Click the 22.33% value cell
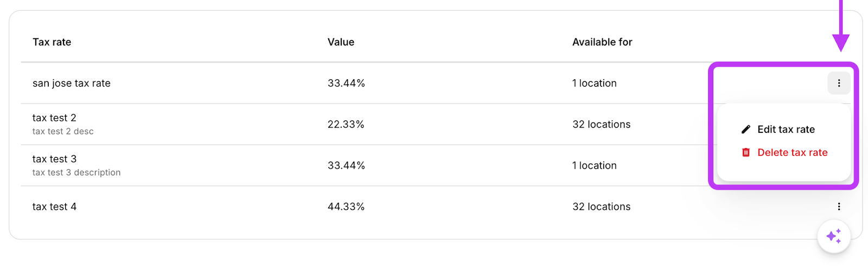This screenshot has width=868, height=270. coord(346,125)
